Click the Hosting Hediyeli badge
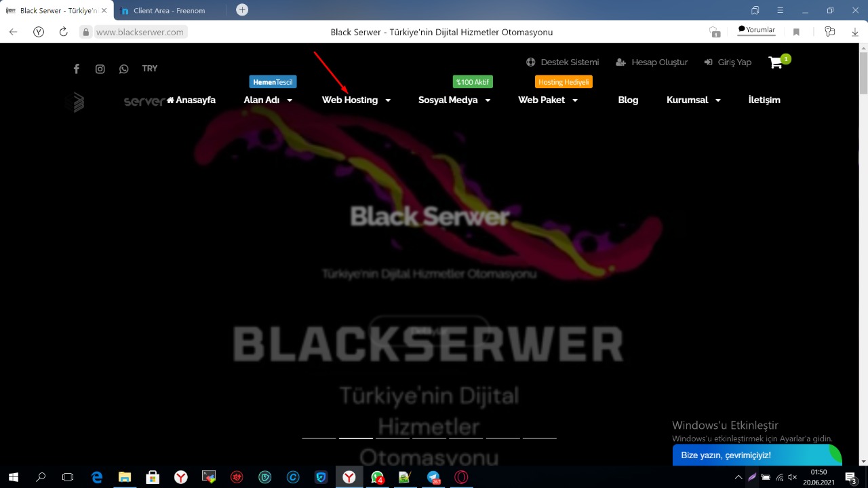 tap(564, 82)
